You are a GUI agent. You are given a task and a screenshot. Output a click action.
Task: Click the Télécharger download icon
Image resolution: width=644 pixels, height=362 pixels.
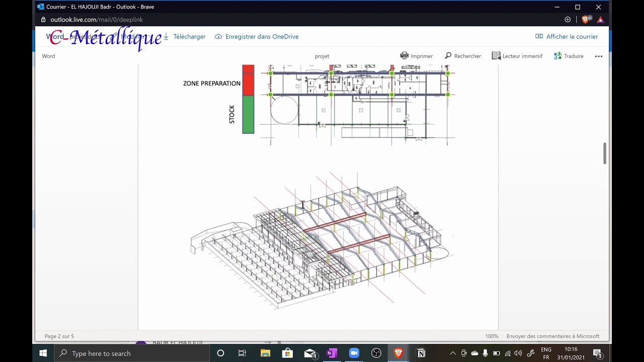tap(166, 37)
